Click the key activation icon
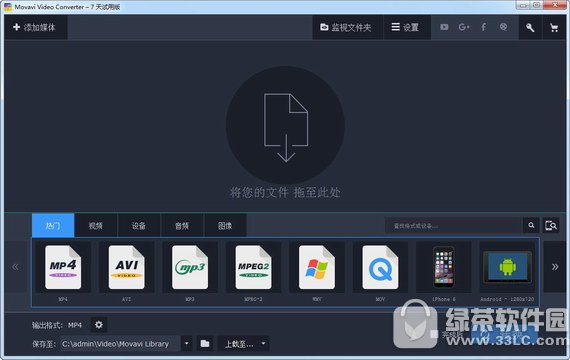 click(530, 27)
